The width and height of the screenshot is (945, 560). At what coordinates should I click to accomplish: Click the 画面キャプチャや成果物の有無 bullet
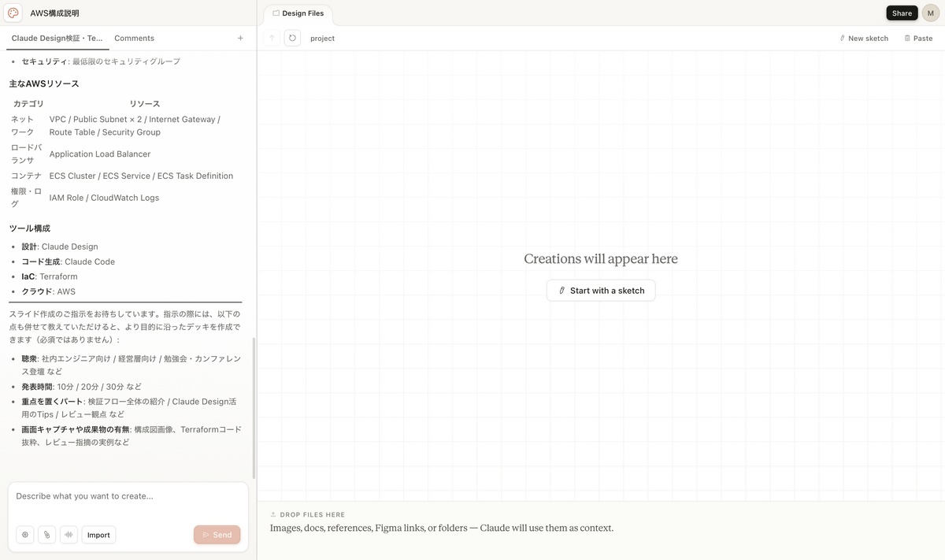pos(131,436)
